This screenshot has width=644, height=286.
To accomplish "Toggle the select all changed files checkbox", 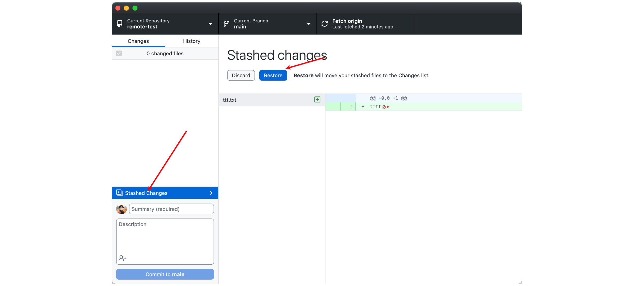I will [119, 53].
